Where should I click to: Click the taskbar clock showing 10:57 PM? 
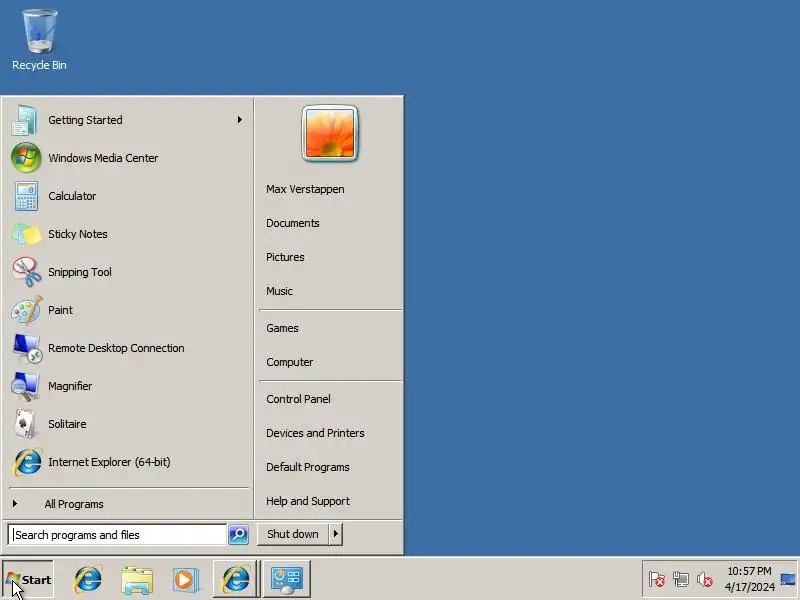(x=749, y=579)
